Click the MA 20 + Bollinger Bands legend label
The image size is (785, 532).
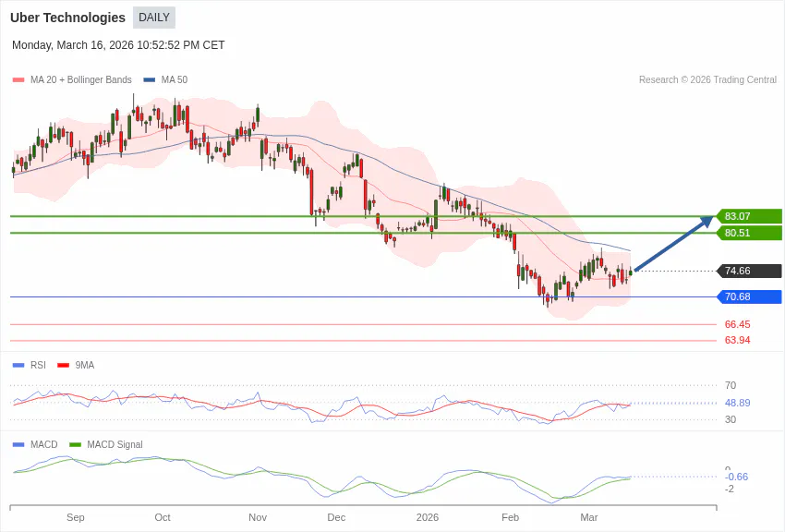[x=80, y=79]
